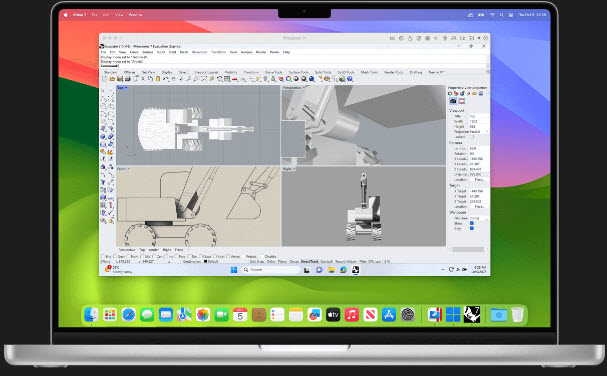Click the Windows taskbar Search box
This screenshot has height=376, width=607.
tap(271, 270)
